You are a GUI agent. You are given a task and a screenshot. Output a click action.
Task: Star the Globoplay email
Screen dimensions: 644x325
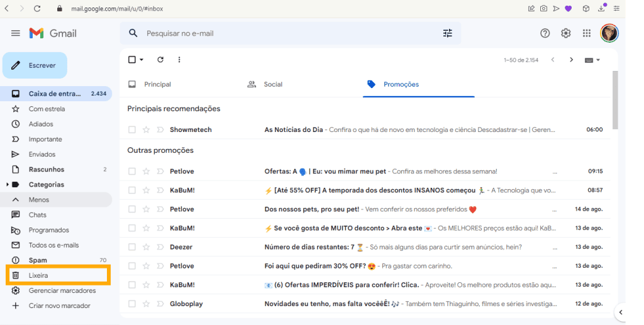tap(146, 304)
